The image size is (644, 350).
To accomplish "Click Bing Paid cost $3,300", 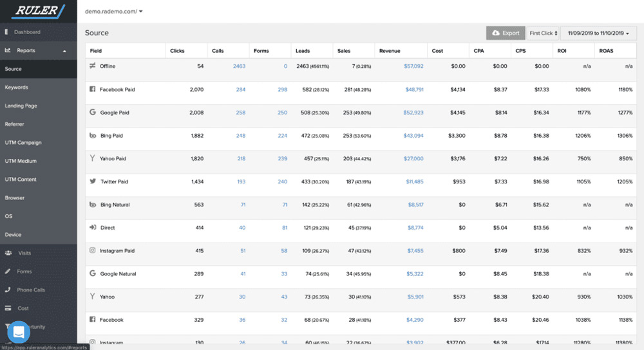I will (x=457, y=135).
